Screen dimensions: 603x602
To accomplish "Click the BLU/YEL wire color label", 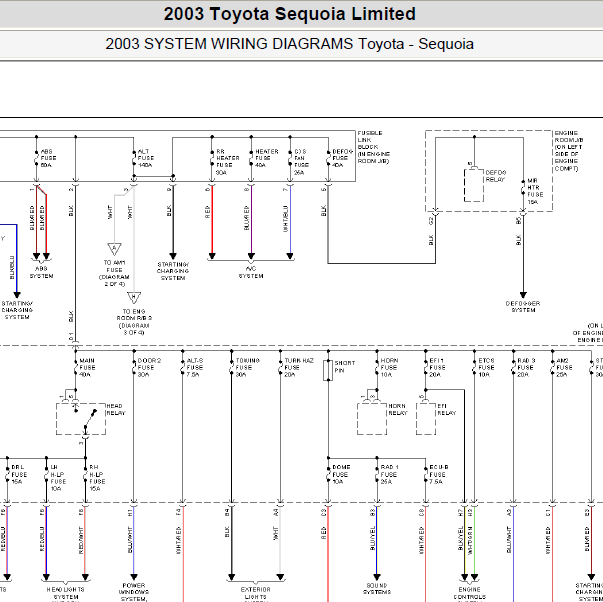I will 372,538.
